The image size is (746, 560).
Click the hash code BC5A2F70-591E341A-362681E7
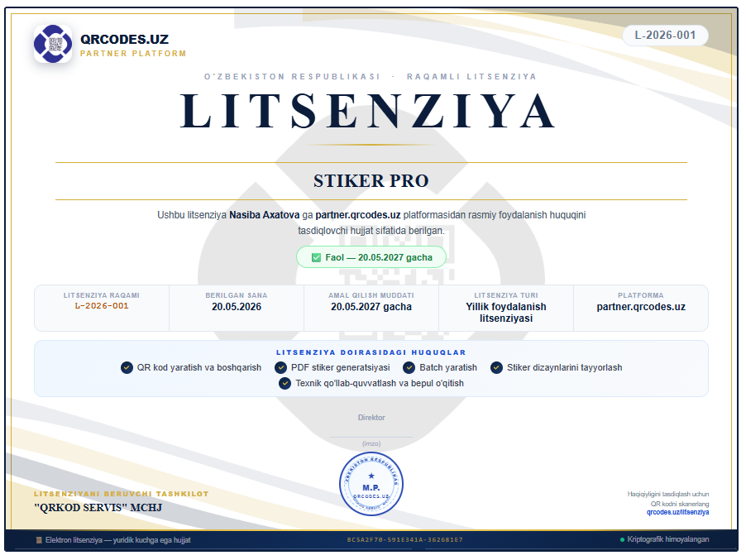405,539
